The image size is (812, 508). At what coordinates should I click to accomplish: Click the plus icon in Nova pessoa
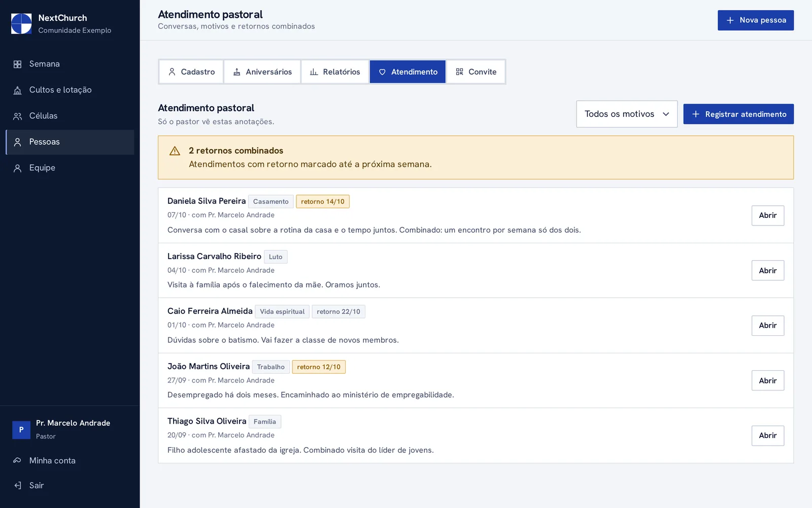730,20
